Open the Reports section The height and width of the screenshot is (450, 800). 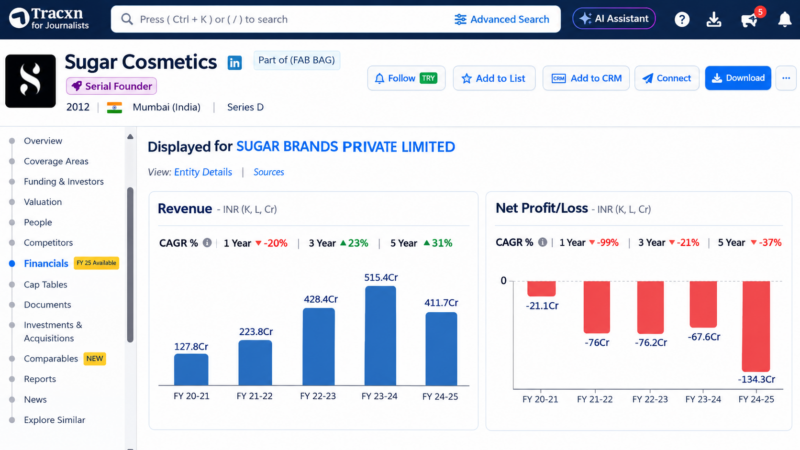[40, 379]
